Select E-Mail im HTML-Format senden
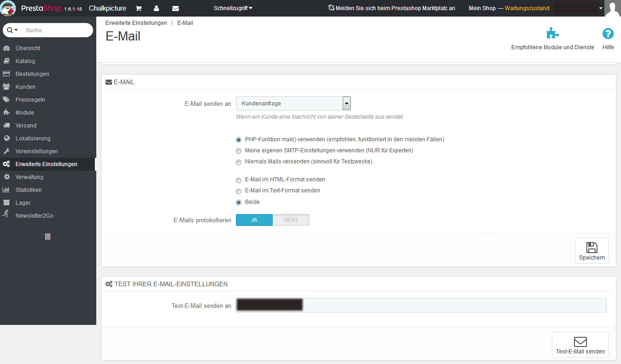 [x=239, y=180]
